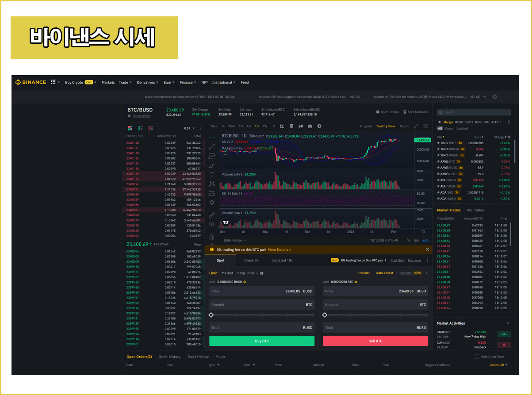
Task: Show sell orders only order book view
Action: point(150,128)
